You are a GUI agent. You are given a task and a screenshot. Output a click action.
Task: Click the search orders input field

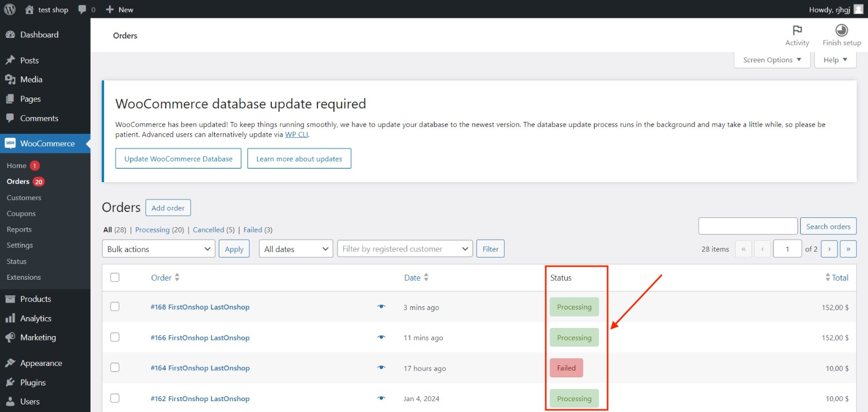pos(748,226)
